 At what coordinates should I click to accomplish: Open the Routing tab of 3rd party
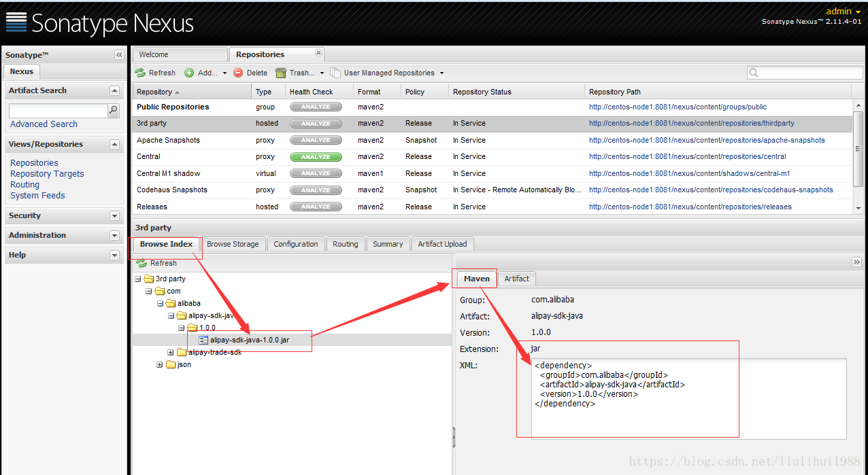point(346,244)
